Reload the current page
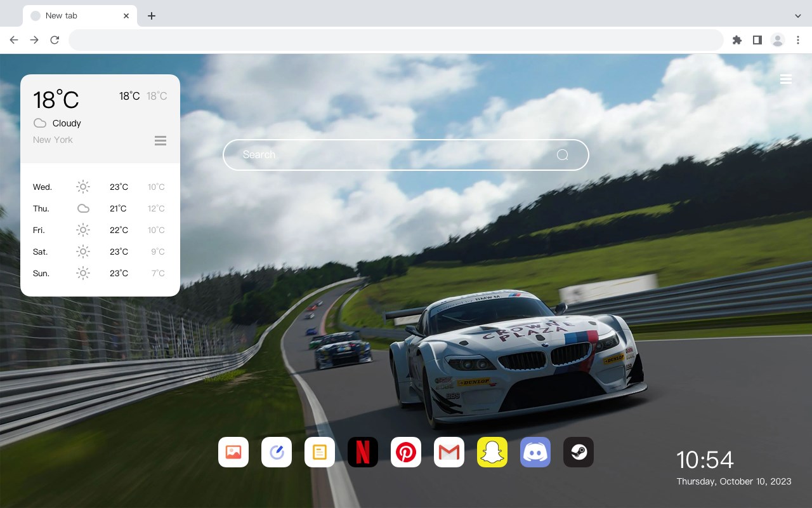The height and width of the screenshot is (508, 812). [x=55, y=40]
